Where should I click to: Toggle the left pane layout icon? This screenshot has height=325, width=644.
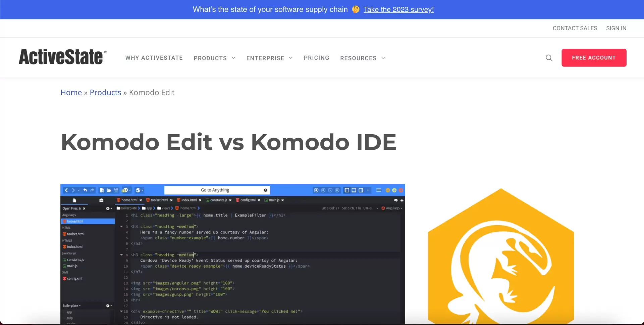(347, 190)
